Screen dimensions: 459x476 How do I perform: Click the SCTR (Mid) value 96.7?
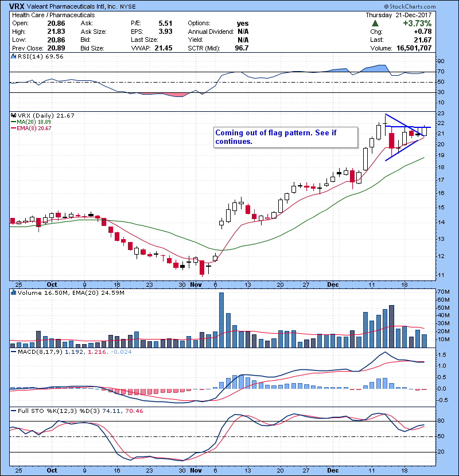click(242, 48)
